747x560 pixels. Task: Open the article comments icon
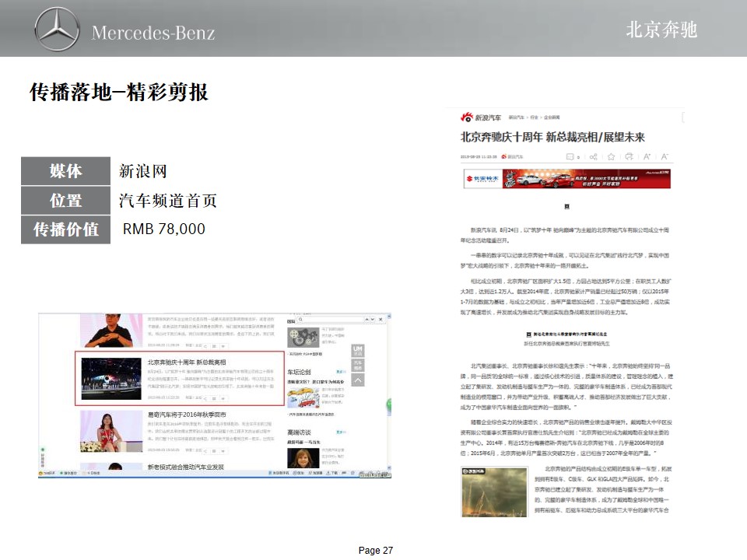pos(570,156)
